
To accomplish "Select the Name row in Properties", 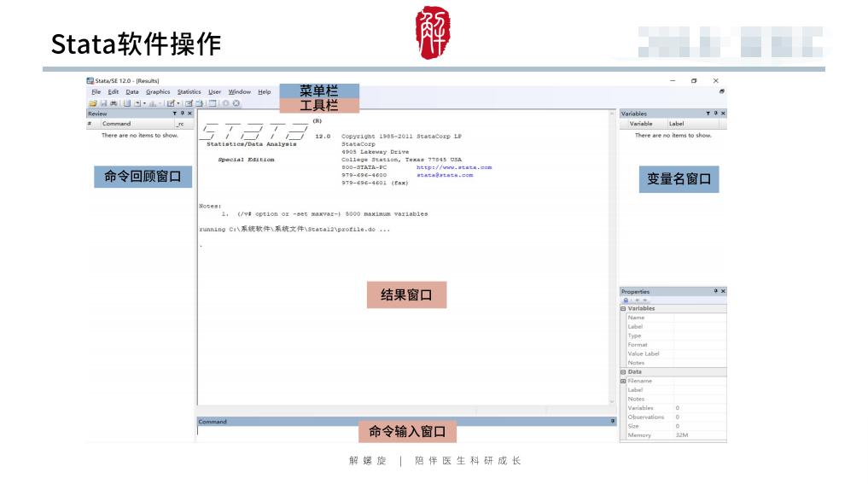I will [x=676, y=318].
